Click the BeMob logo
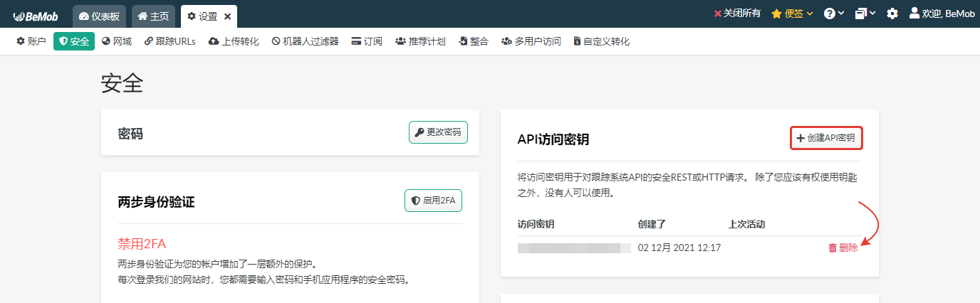Image resolution: width=980 pixels, height=303 pixels. (35, 16)
